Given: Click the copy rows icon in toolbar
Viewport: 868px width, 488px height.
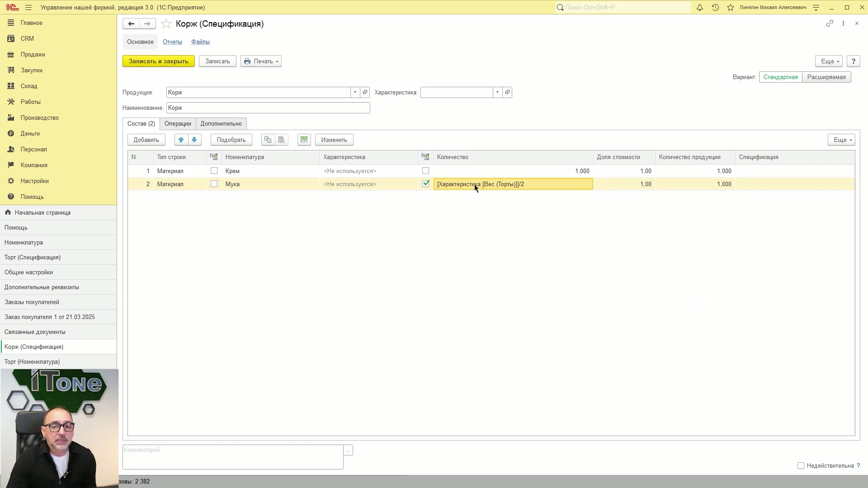Looking at the screenshot, I should click(x=268, y=140).
